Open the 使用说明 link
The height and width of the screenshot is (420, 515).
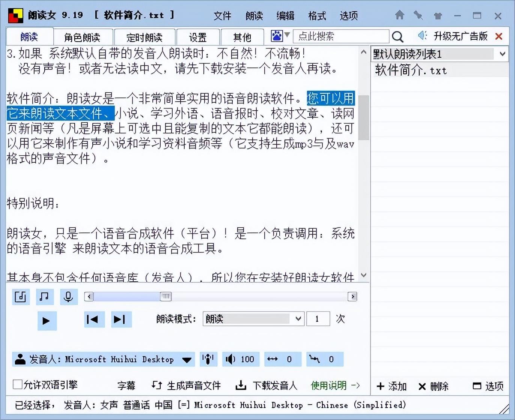pos(335,385)
